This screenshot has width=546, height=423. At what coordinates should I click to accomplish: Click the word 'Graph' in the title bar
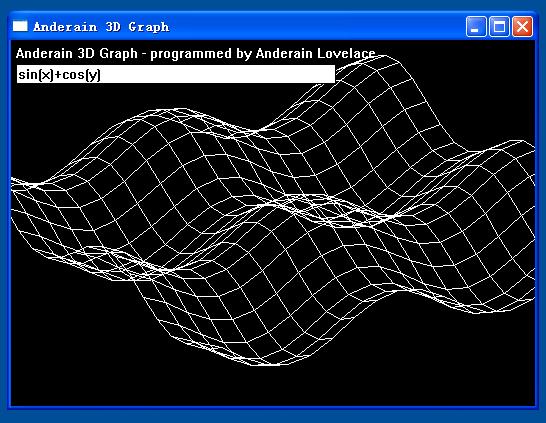(x=149, y=27)
